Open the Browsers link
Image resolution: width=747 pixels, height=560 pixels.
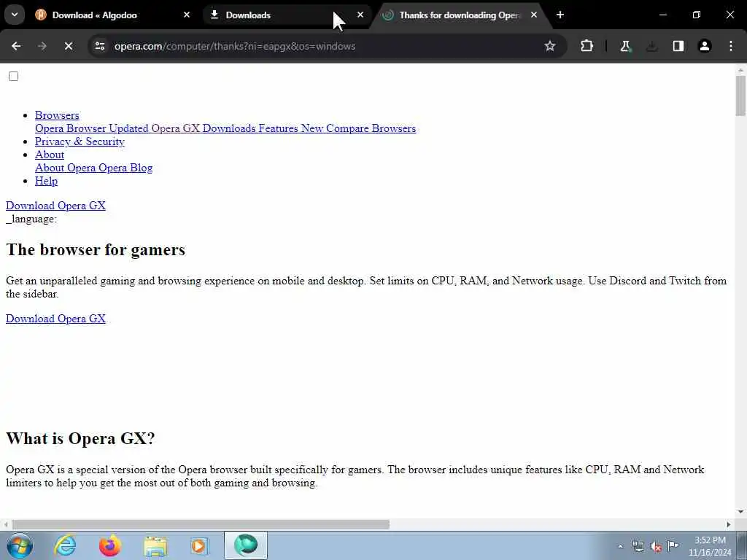click(57, 115)
